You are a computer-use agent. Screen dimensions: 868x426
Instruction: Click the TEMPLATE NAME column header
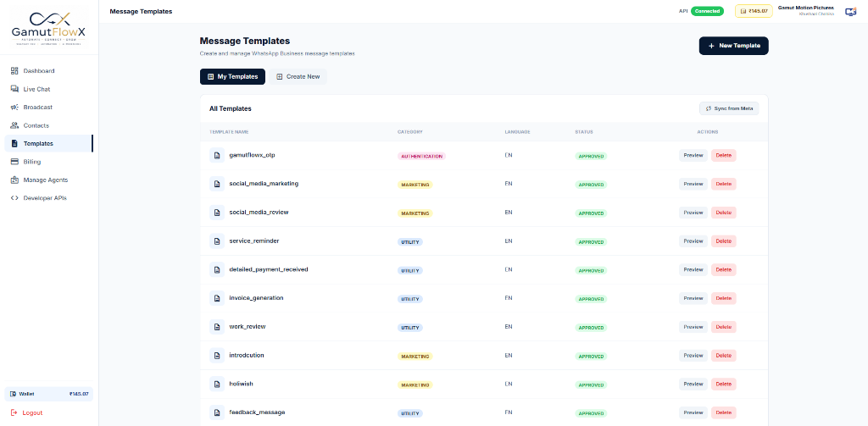pos(229,132)
